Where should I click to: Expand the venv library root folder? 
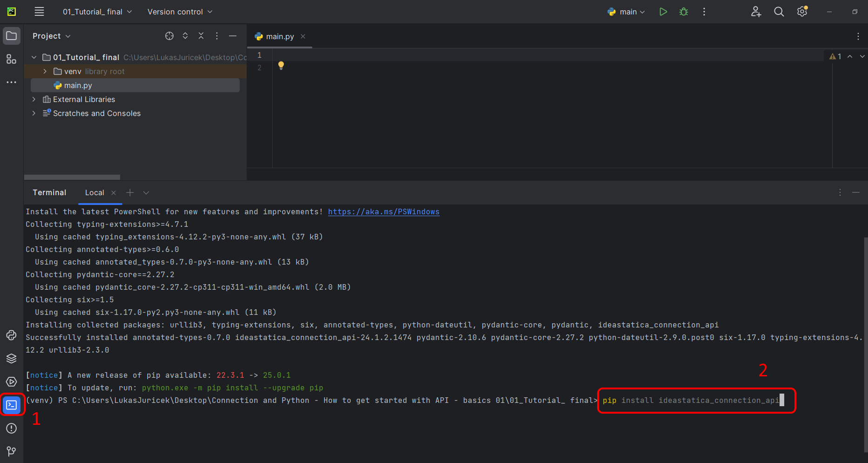pos(45,71)
